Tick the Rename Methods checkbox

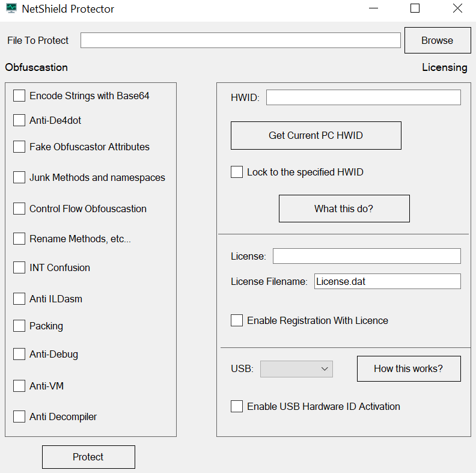tap(19, 239)
